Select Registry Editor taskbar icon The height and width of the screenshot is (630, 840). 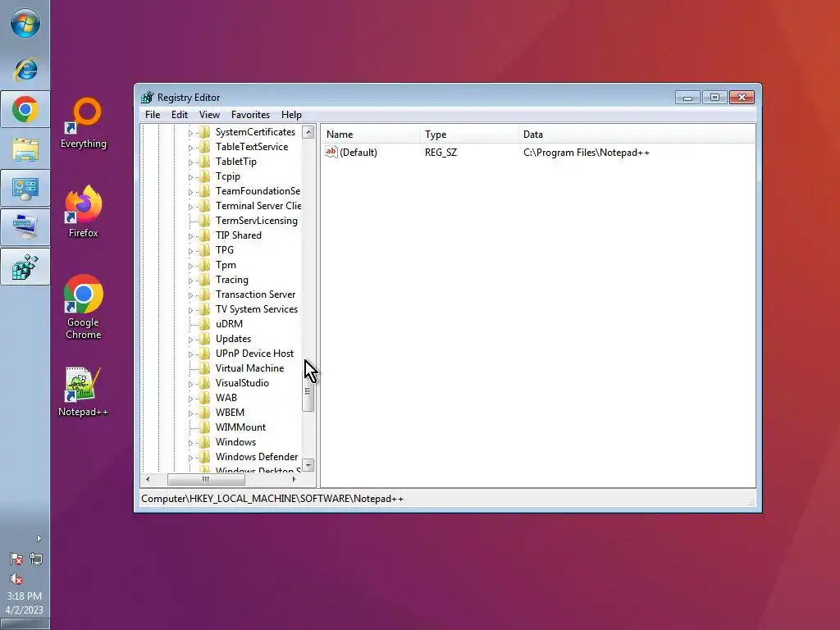tap(25, 267)
